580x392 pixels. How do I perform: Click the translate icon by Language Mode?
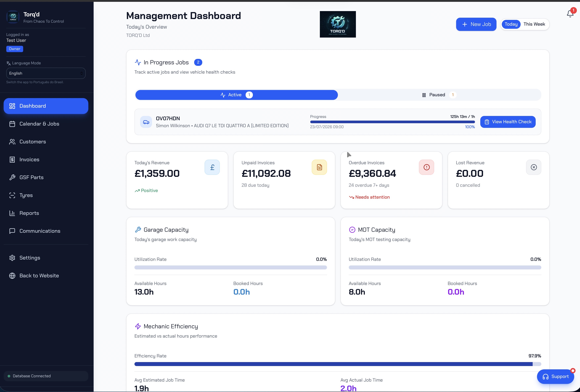coord(8,63)
